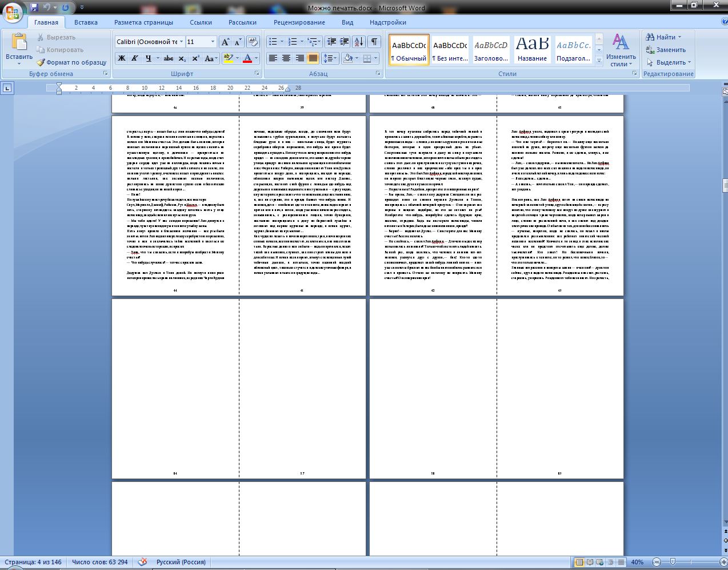Select the Заголово... heading style
This screenshot has width=728, height=570.
(x=491, y=50)
